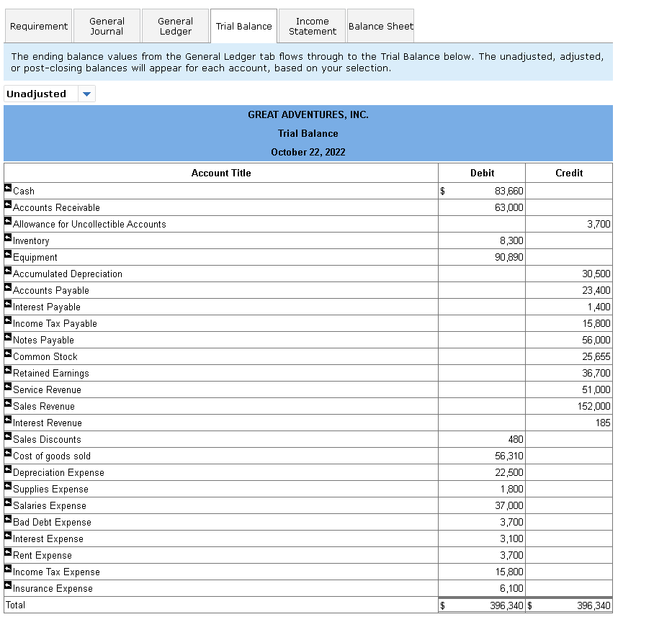Click the arrow icon next to Service Revenue
Viewport: 672px width, 622px height.
click(x=7, y=387)
